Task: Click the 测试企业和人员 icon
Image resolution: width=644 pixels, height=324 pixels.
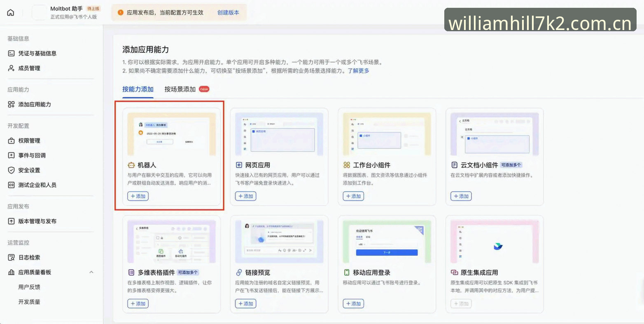Action: pyautogui.click(x=12, y=185)
